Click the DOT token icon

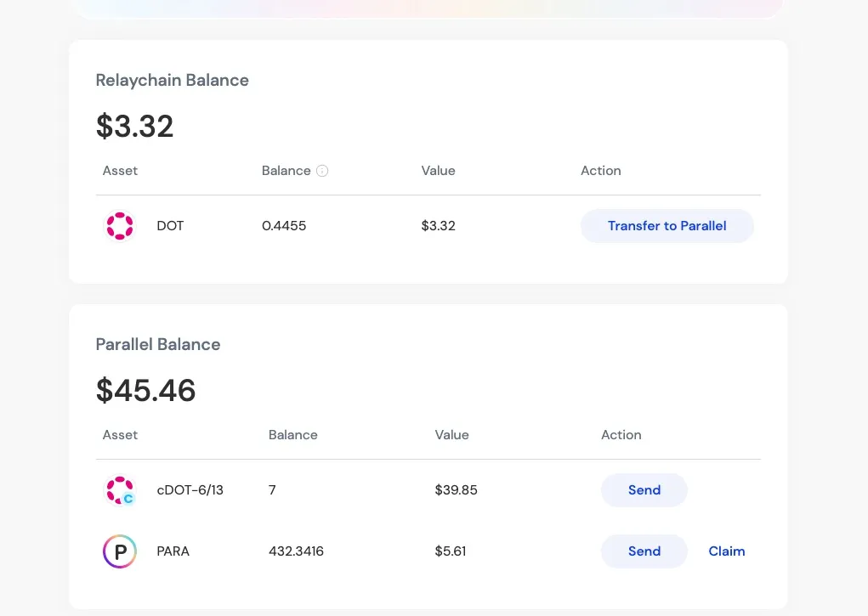pos(120,226)
